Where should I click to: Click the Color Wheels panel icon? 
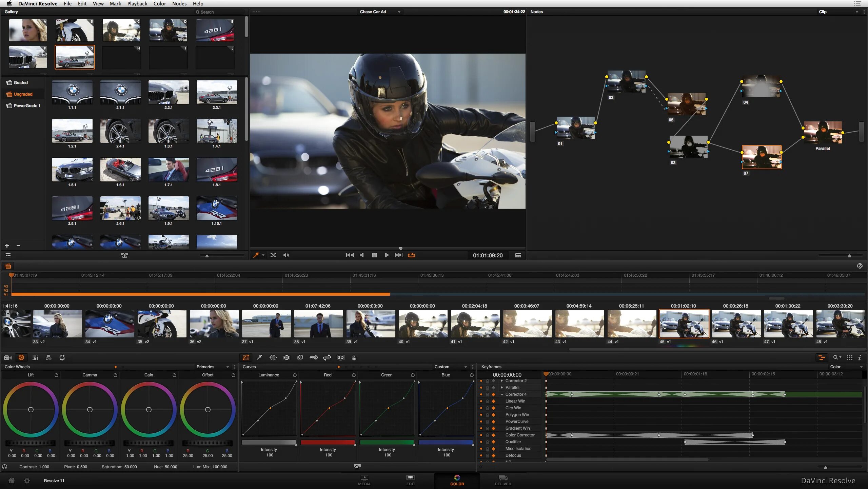(21, 357)
